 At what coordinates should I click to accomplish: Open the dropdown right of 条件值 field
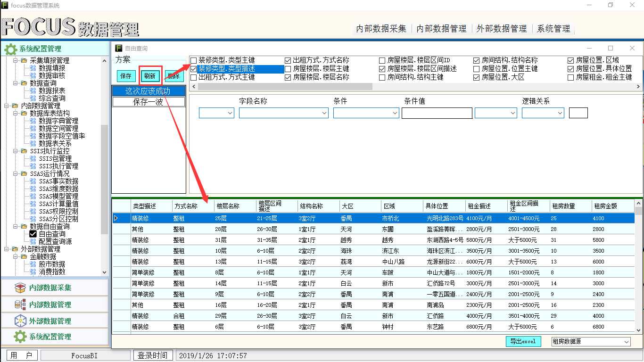(496, 113)
